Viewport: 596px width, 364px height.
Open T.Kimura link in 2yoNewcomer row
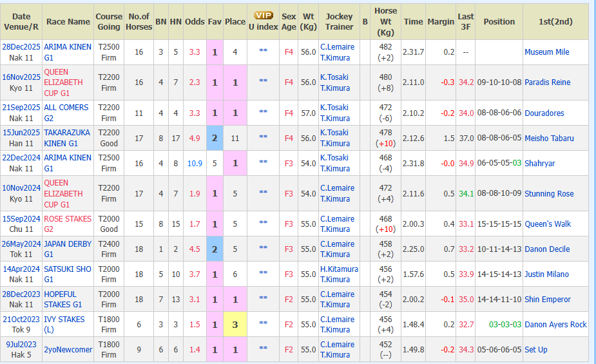point(335,355)
